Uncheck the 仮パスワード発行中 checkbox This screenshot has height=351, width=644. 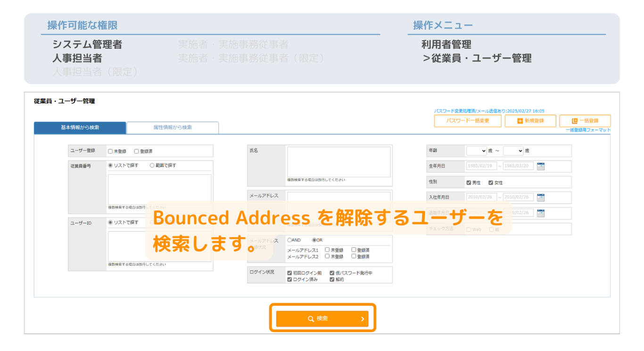[x=332, y=273]
